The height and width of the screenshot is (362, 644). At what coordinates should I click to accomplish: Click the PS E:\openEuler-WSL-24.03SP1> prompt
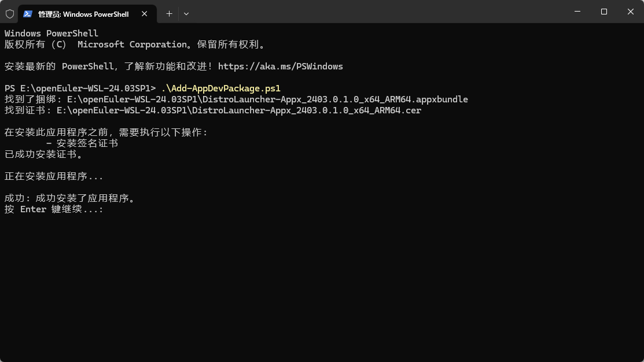tap(80, 88)
